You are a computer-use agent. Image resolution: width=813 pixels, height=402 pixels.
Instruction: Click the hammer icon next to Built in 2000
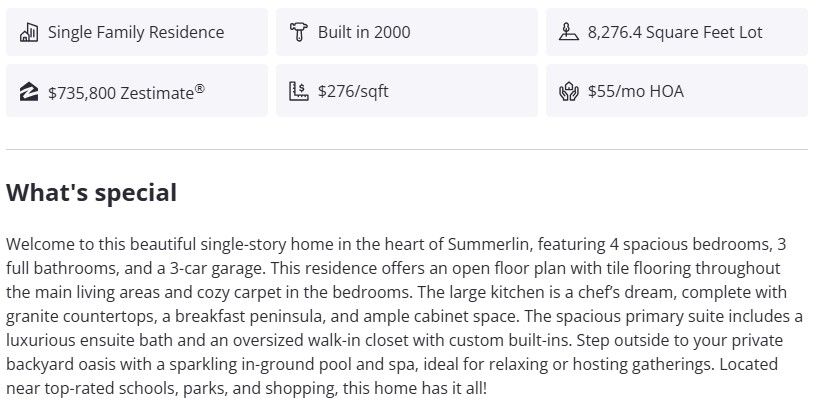pyautogui.click(x=298, y=32)
